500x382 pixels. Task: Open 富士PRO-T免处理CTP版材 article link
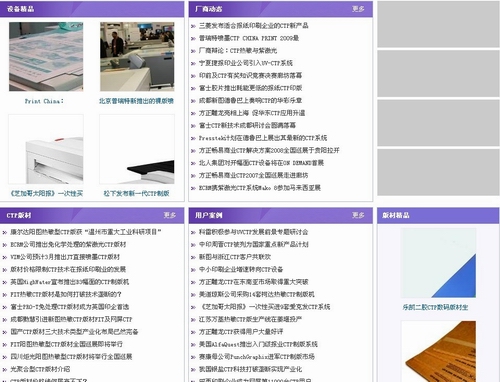point(69,307)
